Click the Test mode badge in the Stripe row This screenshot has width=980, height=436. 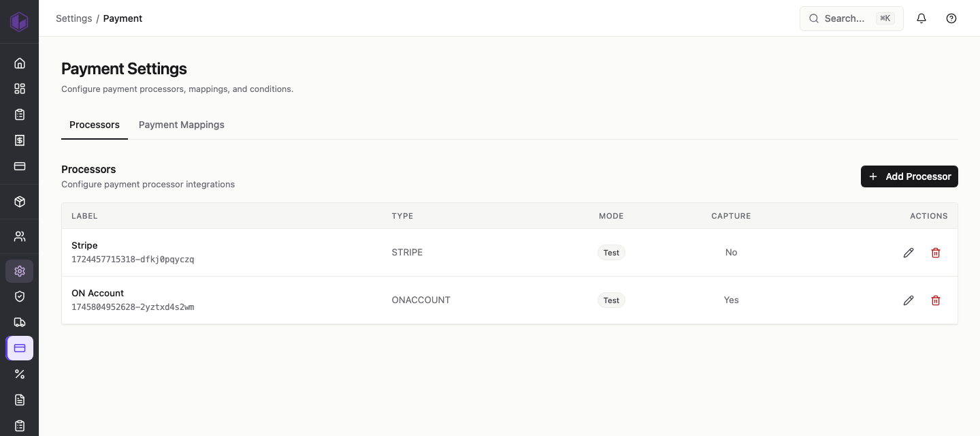pos(611,253)
